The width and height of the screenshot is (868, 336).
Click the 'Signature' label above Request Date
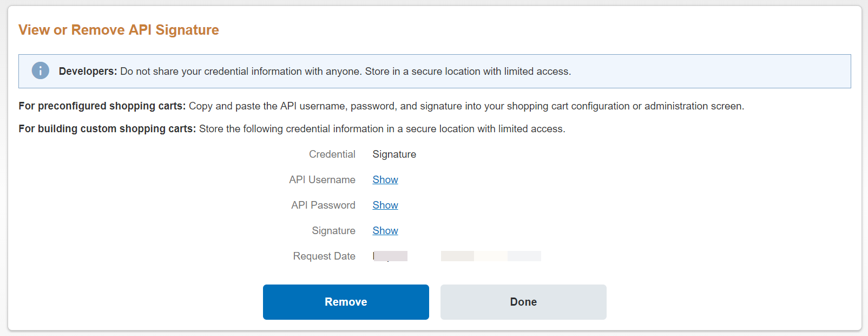coord(333,230)
